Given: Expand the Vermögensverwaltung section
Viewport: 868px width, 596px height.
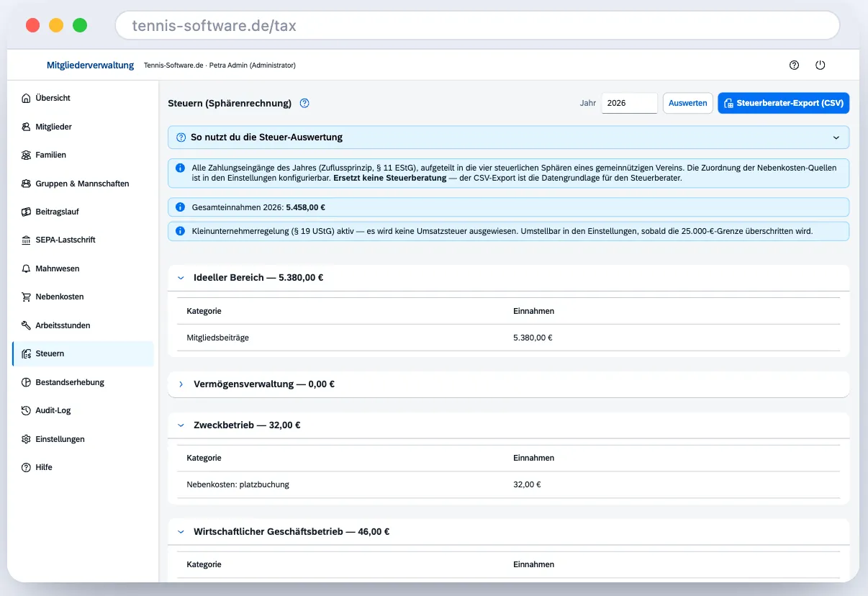Looking at the screenshot, I should pyautogui.click(x=181, y=384).
